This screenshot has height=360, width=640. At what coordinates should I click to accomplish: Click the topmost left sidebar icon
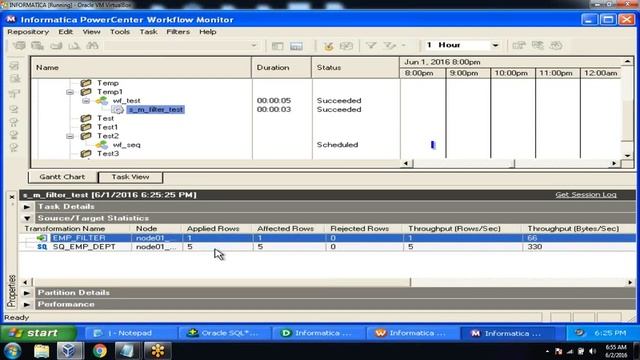[14, 66]
